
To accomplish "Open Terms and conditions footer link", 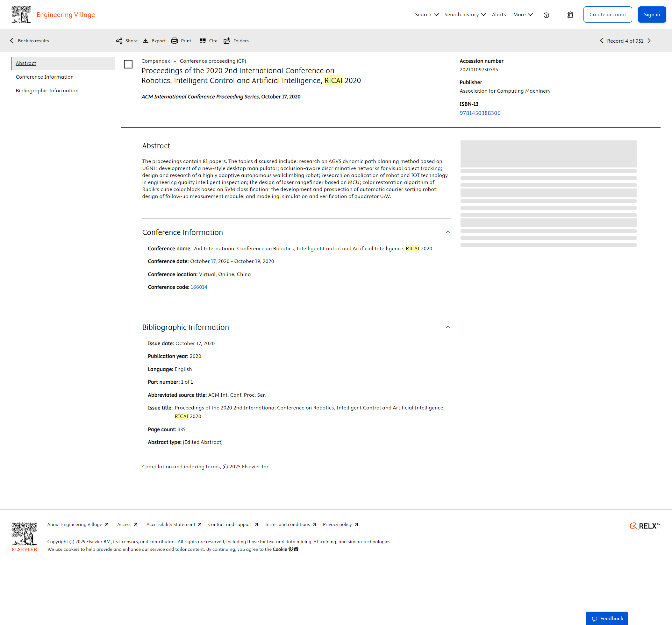I will coord(290,525).
